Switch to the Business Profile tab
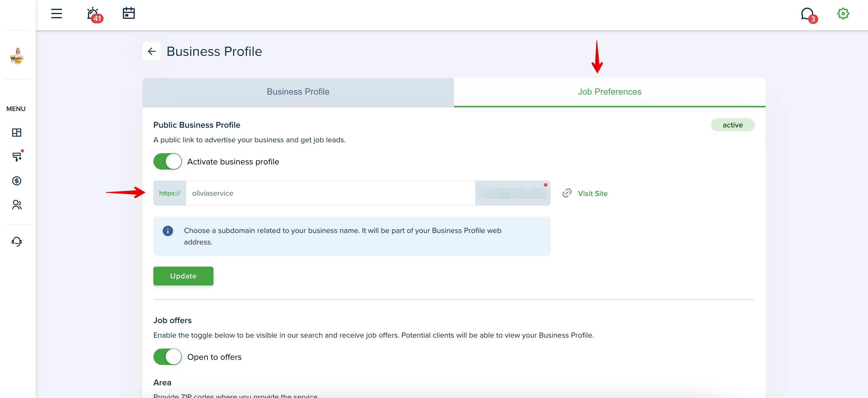Image resolution: width=868 pixels, height=398 pixels. (298, 92)
